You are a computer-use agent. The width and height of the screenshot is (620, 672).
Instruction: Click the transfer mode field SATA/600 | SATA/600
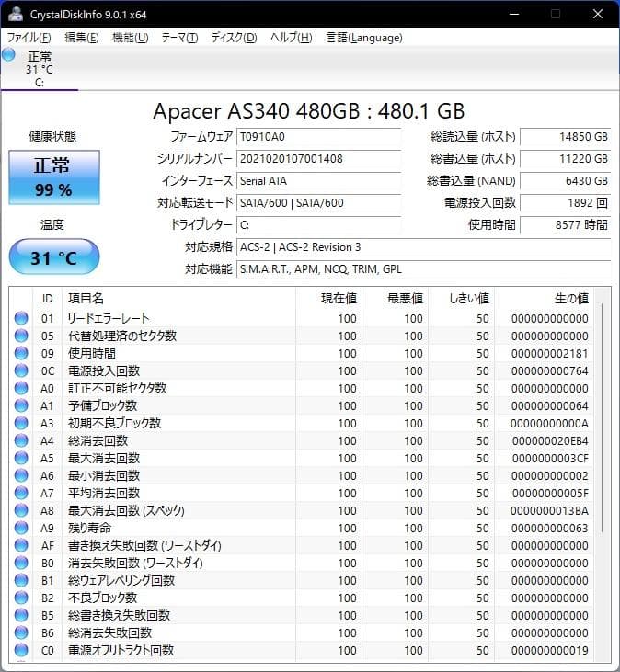pyautogui.click(x=318, y=203)
